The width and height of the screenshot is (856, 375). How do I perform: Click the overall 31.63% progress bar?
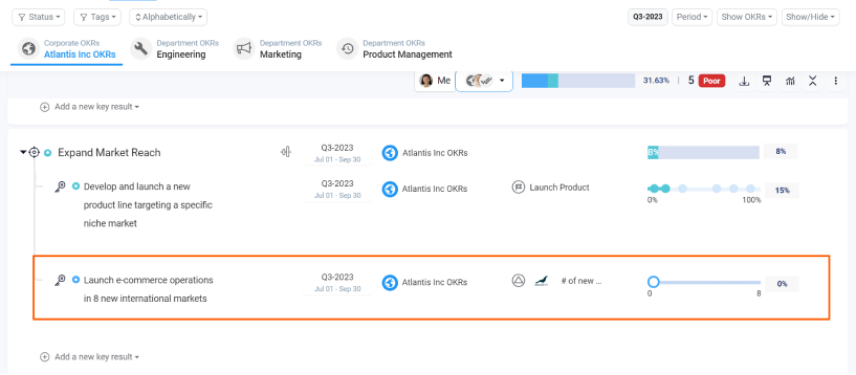(x=578, y=81)
